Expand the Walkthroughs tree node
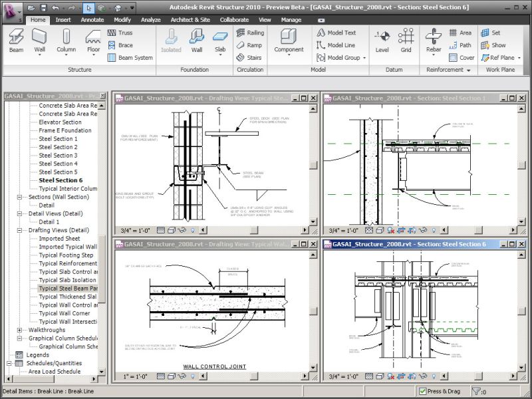The height and width of the screenshot is (399, 532). 19,330
